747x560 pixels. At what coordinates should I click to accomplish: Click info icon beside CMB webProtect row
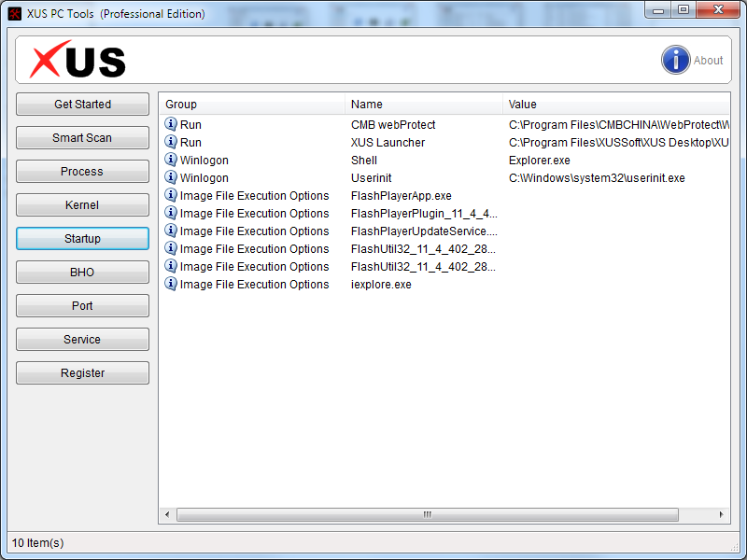pos(171,124)
